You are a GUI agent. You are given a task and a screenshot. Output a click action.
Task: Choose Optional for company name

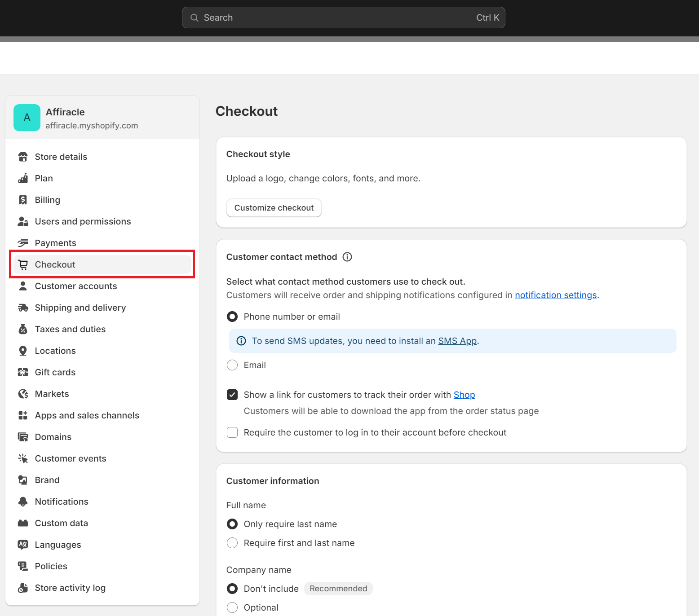(232, 607)
